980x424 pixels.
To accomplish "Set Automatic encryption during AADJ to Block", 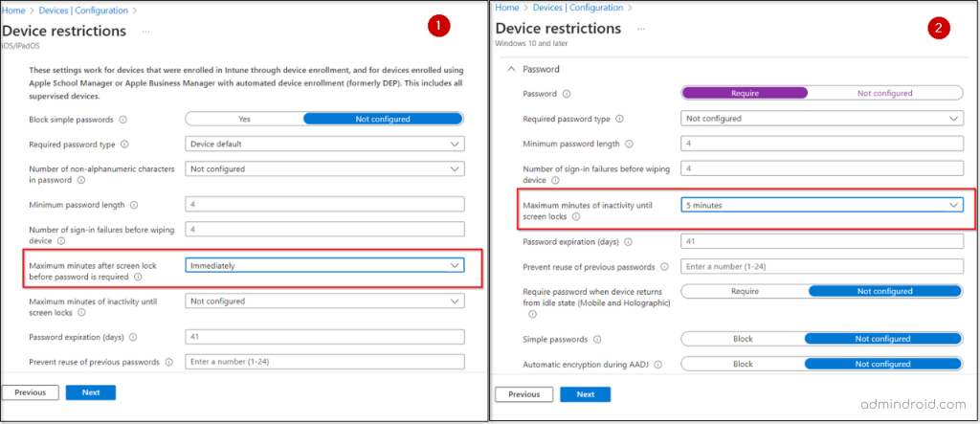I will tap(743, 364).
